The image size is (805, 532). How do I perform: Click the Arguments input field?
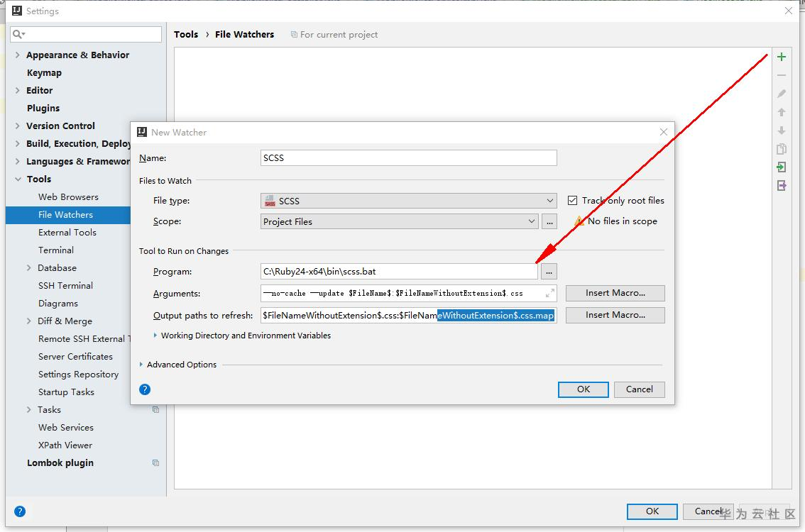409,293
